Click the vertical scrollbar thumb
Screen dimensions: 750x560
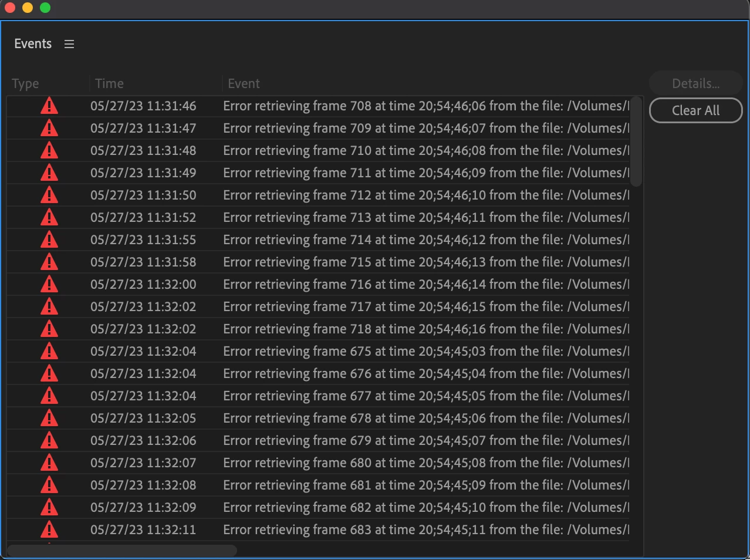coord(636,141)
